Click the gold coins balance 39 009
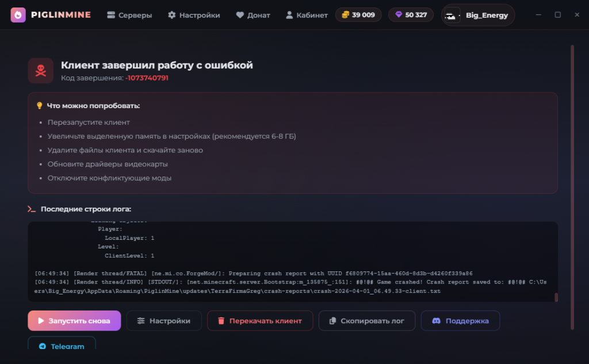589x364 pixels. (358, 15)
